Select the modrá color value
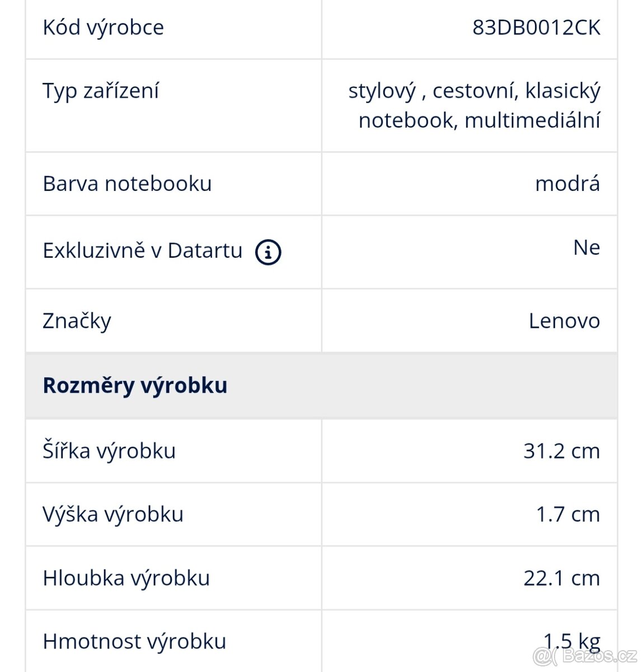This screenshot has width=643, height=672. pos(567,184)
